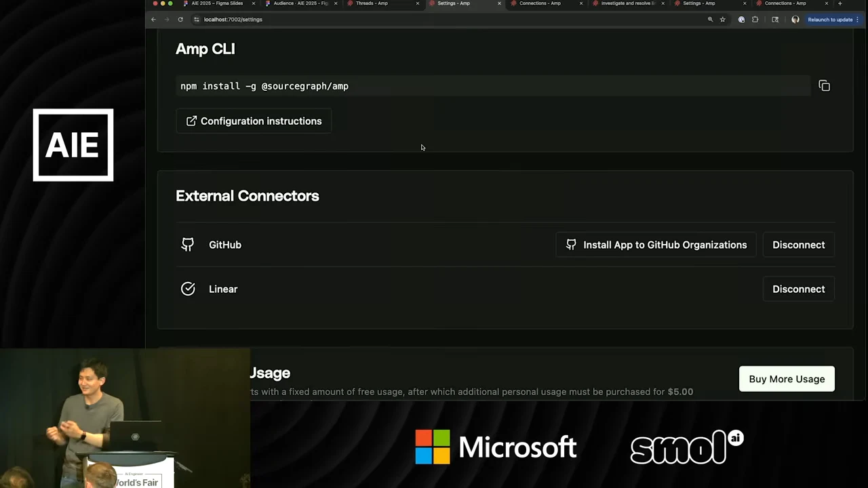Bookmark this page with the star

(x=722, y=20)
